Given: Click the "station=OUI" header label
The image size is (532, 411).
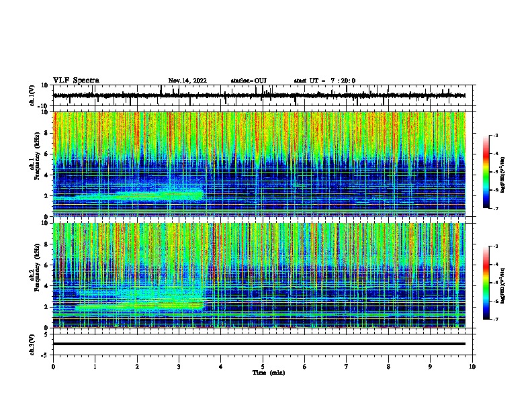Looking at the screenshot, I should click(x=249, y=81).
